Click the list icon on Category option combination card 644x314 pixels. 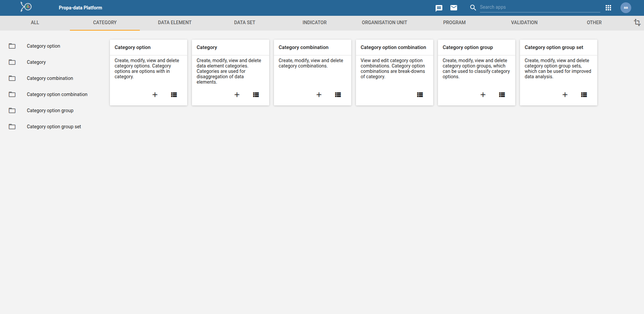(420, 95)
